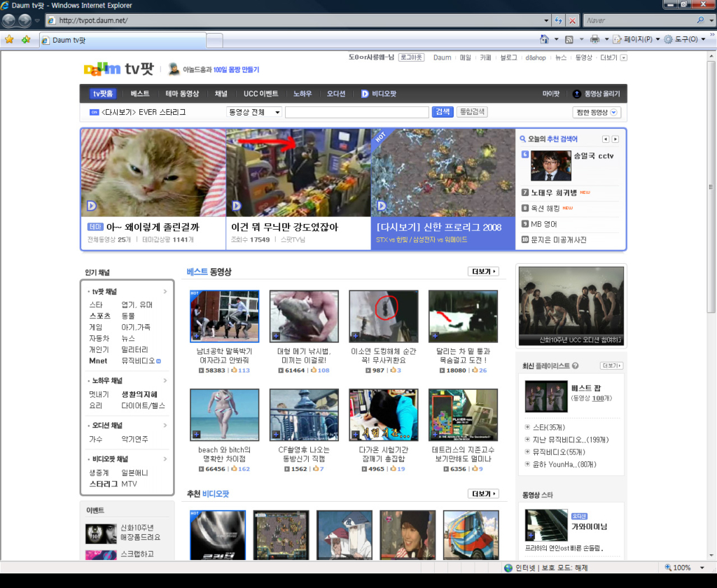
Task: Click the zoom magnifier icon in the status bar
Action: [x=668, y=568]
